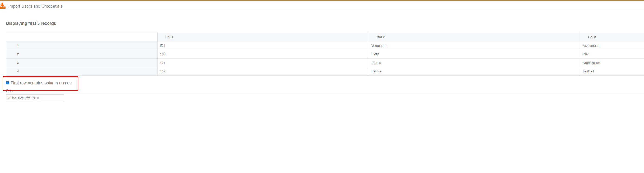Viewport: 644px width, 173px height.
Task: Click the Pietje cell
Action: (x=475, y=54)
